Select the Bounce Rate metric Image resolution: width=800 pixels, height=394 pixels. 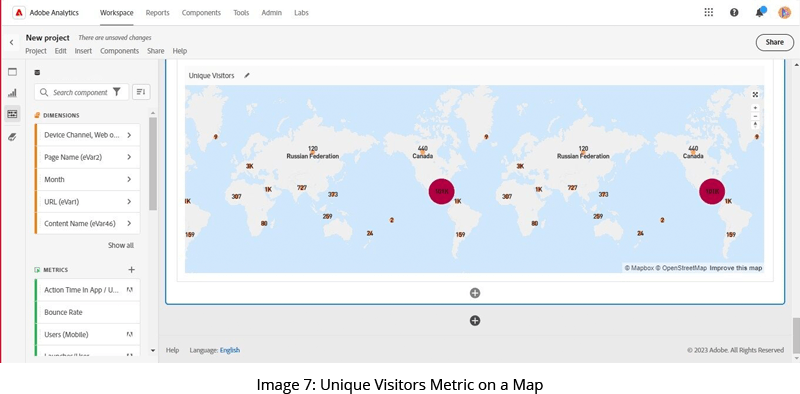tap(87, 312)
